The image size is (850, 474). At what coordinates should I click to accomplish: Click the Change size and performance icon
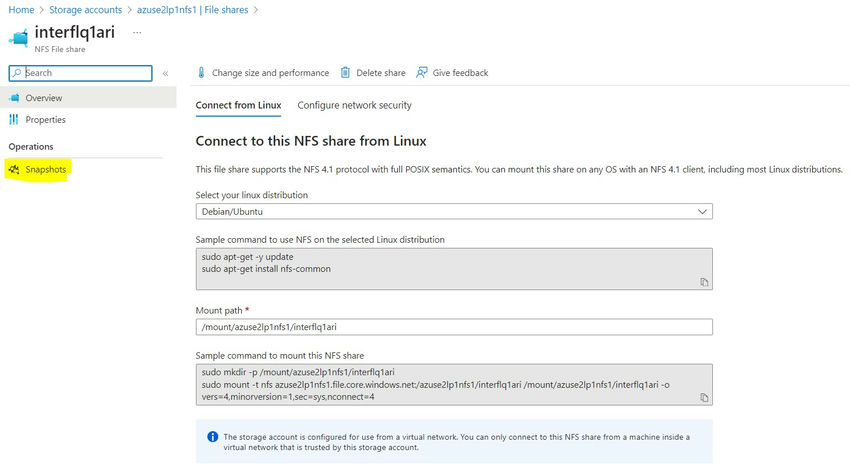[201, 73]
